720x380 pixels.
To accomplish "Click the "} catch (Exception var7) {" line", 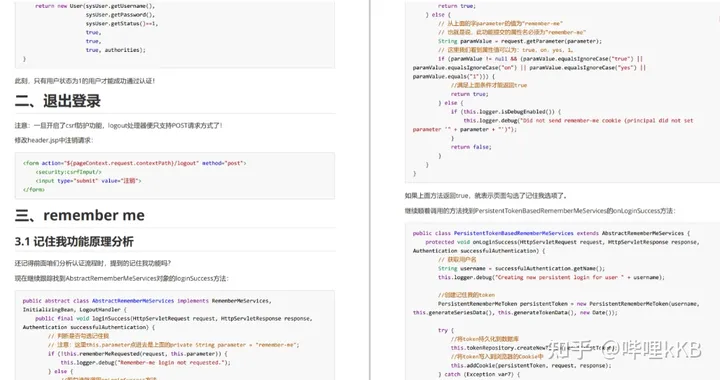I will pos(479,374).
